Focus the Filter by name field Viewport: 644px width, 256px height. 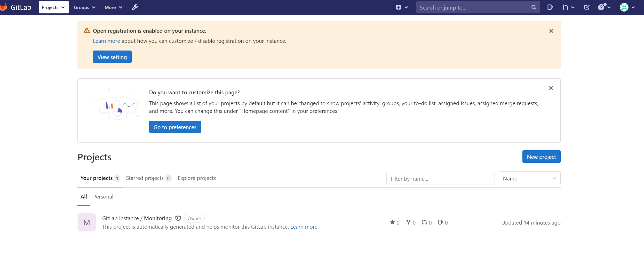pos(440,179)
